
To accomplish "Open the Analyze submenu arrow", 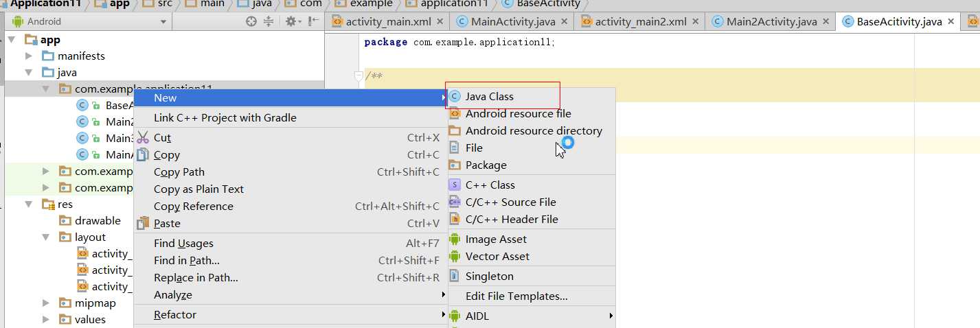I will pyautogui.click(x=443, y=295).
